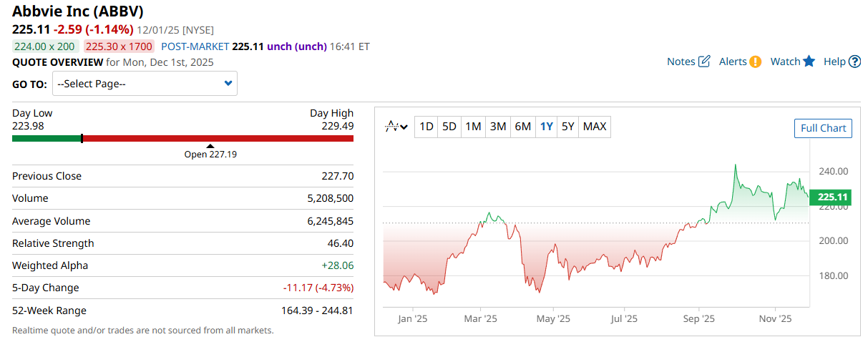Select the 5Y chart range
Viewport: 868px width, 342px height.
pos(567,127)
